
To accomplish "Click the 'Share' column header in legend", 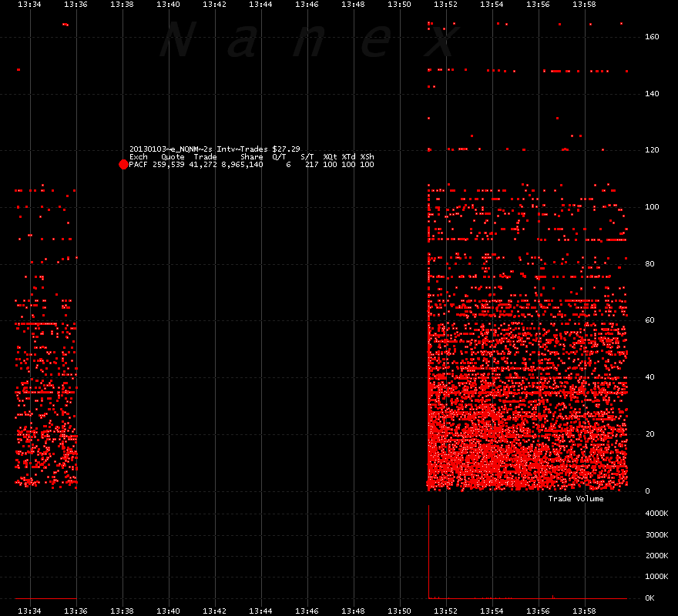I will (252, 157).
